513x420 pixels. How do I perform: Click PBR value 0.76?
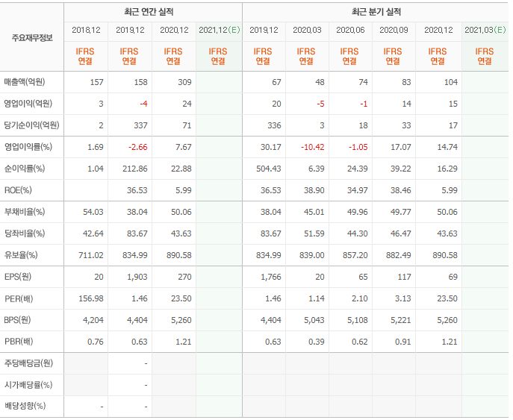tap(95, 342)
